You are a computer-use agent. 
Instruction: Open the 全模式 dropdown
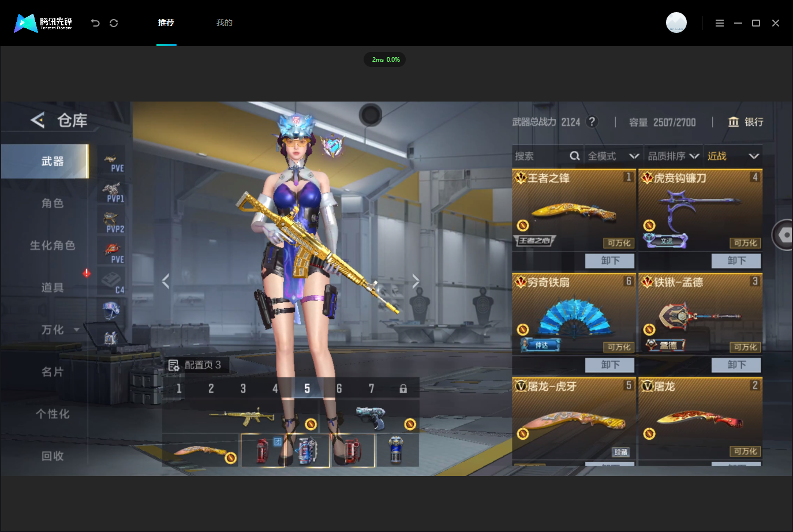(614, 156)
